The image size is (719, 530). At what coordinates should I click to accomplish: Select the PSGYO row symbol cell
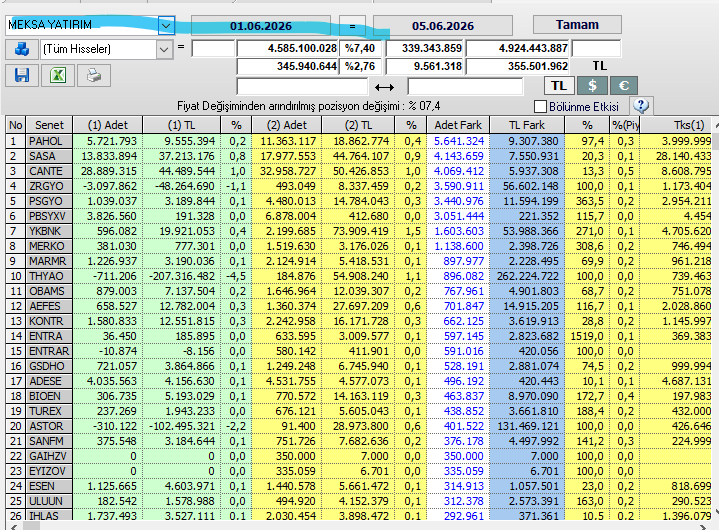[49, 201]
